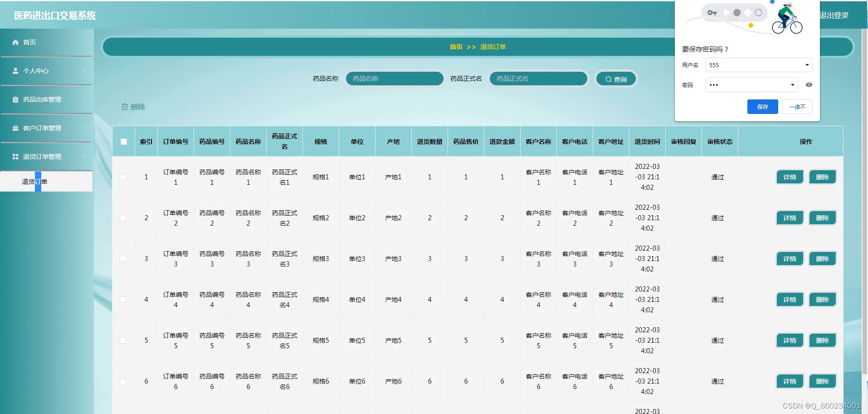Click the 删除 bulk delete button
The height and width of the screenshot is (414, 868).
tap(133, 107)
